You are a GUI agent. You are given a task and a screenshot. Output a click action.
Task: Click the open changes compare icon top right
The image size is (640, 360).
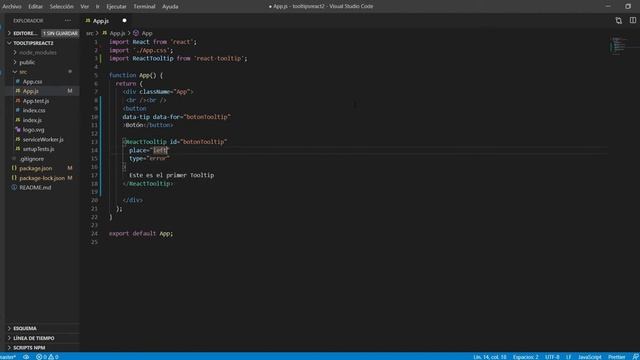tap(619, 20)
